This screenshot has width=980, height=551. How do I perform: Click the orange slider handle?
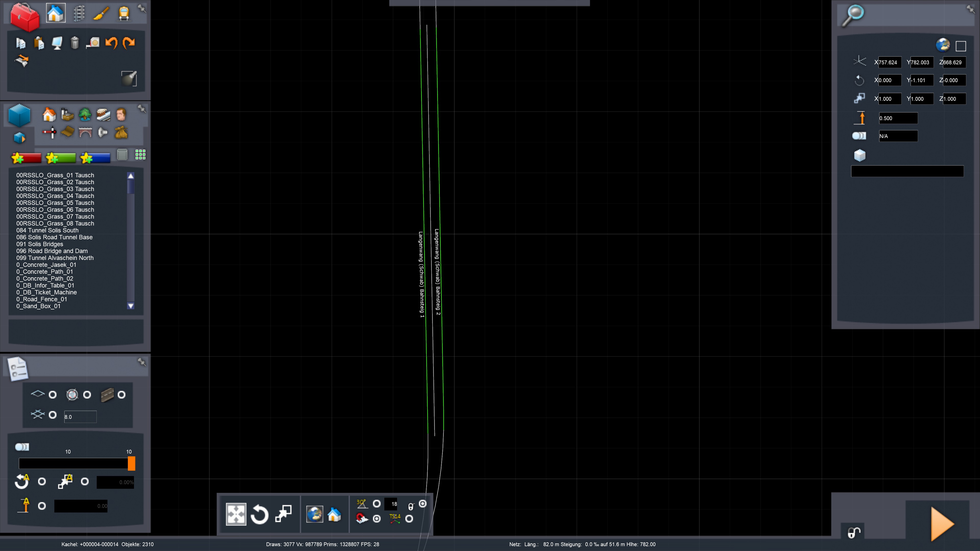point(131,463)
